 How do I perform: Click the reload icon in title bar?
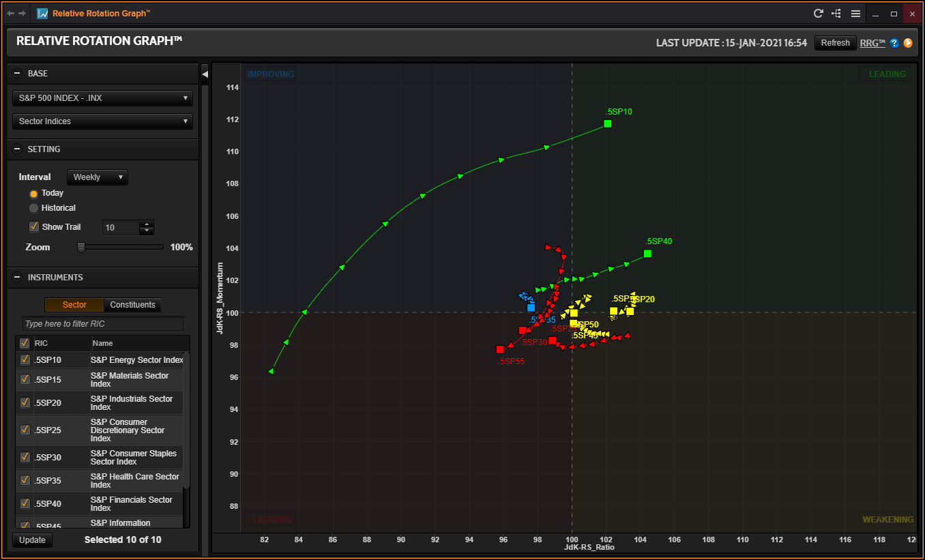tap(819, 14)
